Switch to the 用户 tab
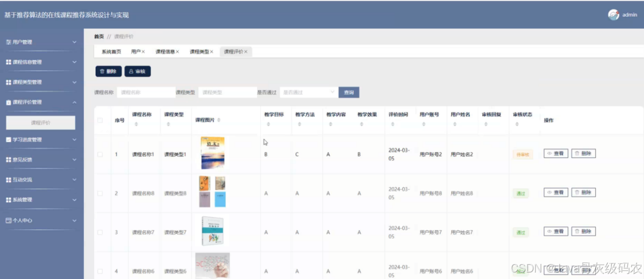Screen dimensions: 644x279 click(136, 52)
